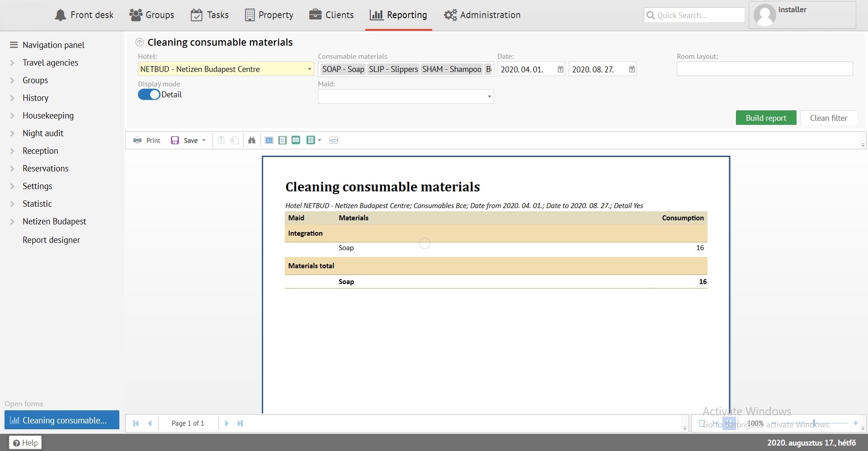Open the Maid dropdown list

[489, 97]
